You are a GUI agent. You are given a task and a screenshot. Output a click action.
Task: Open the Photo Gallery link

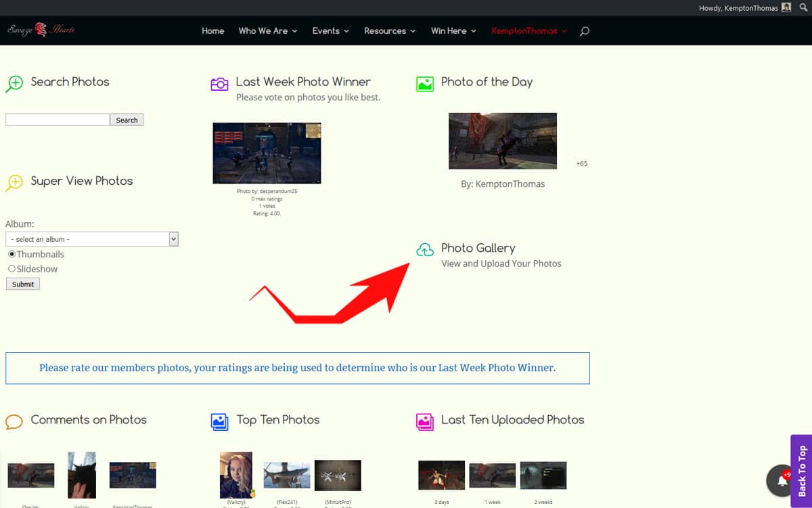478,248
